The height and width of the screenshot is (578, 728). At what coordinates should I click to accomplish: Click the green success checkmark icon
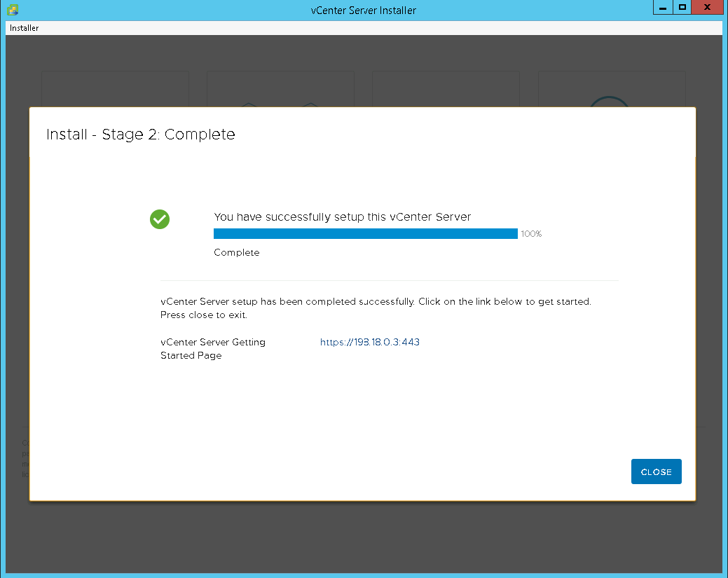(x=160, y=219)
